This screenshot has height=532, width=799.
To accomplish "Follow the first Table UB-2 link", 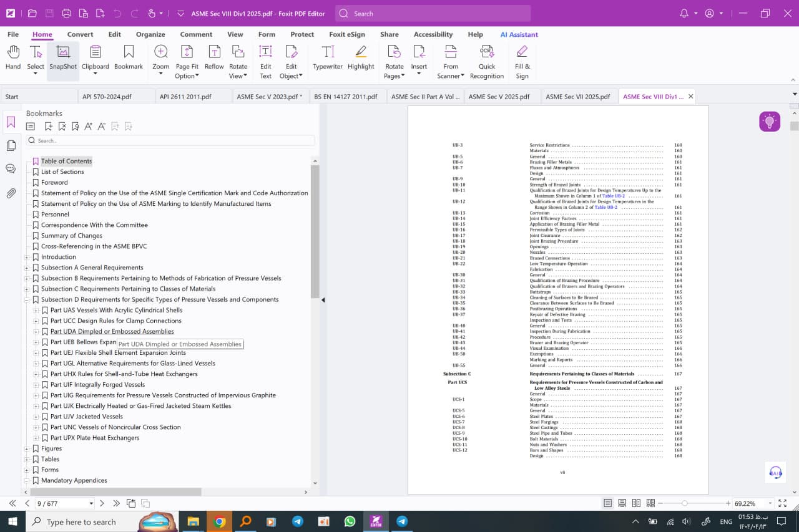I will pyautogui.click(x=614, y=196).
